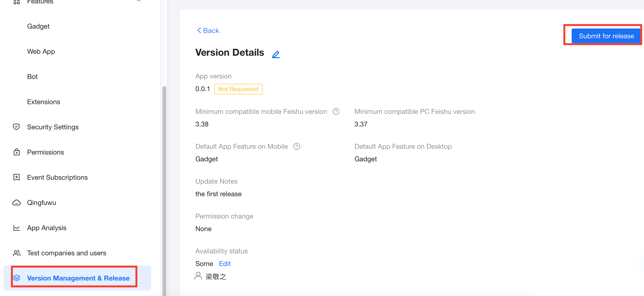Click the Event Subscriptions icon
This screenshot has width=644, height=296.
point(16,177)
